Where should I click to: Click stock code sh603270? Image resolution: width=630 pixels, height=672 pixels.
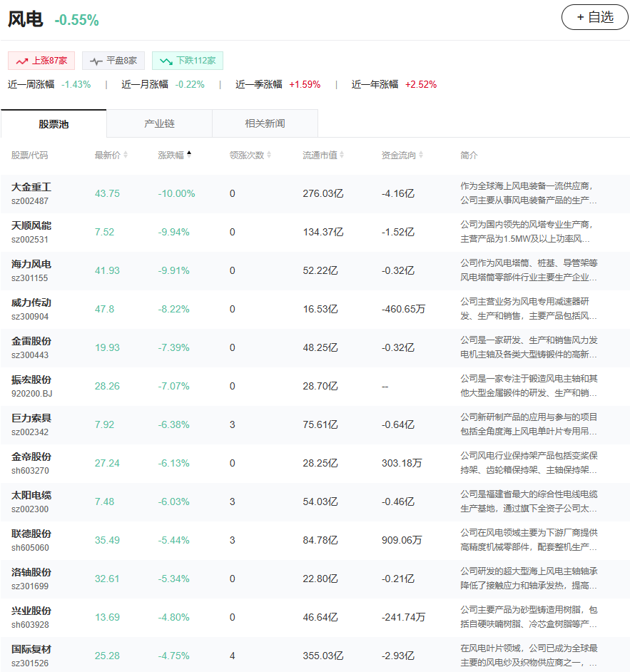click(x=31, y=471)
